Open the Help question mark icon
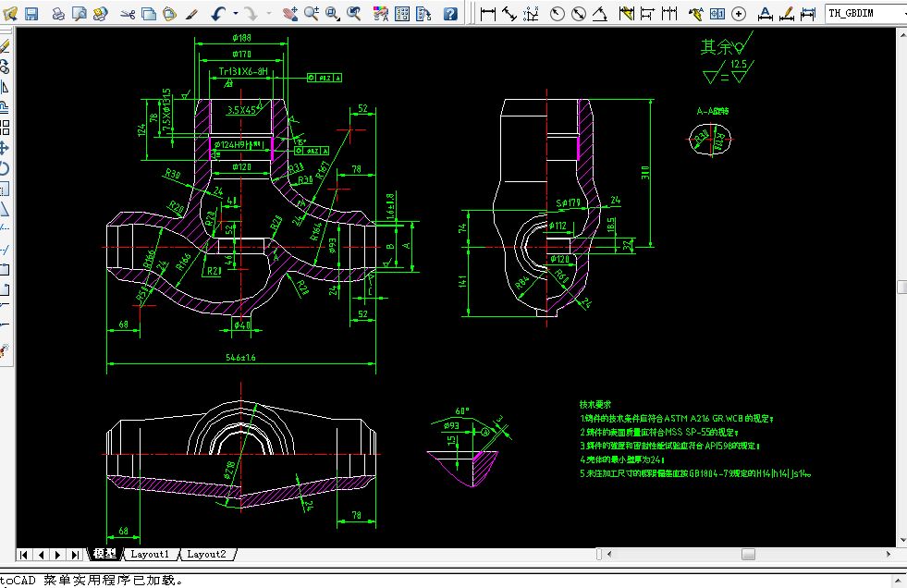Viewport: 907px width, 588px height. [x=450, y=14]
